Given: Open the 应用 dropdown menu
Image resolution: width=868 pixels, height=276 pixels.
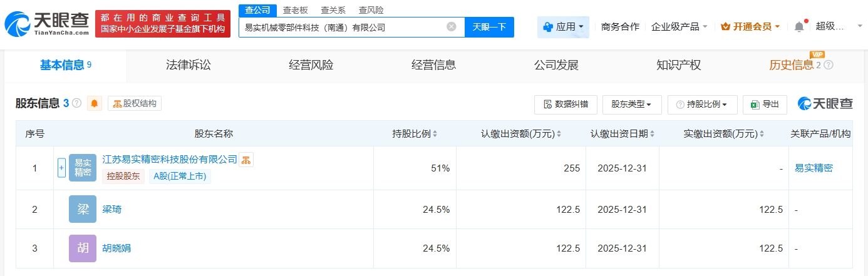Looking at the screenshot, I should (x=563, y=27).
